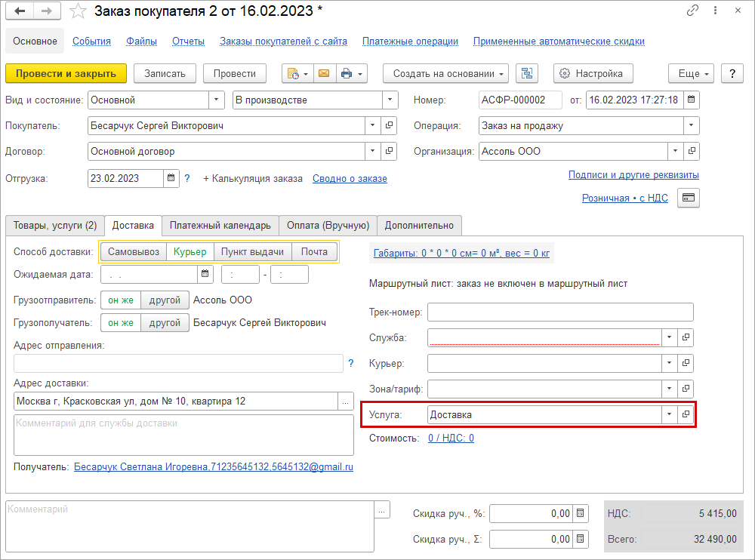
Task: Click payment card icon near Розничная link
Action: pos(688,198)
